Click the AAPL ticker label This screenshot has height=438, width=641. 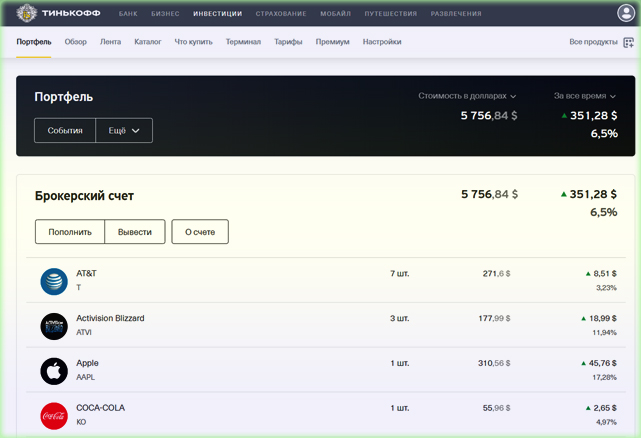85,377
